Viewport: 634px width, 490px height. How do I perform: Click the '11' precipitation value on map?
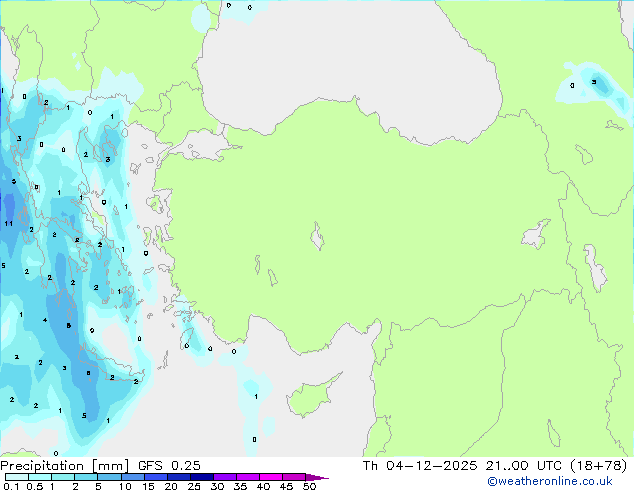[x=8, y=224]
